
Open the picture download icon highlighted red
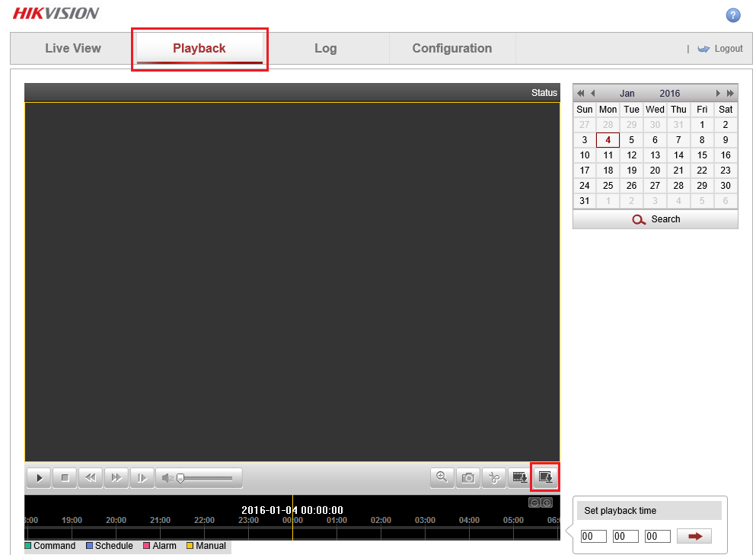pos(545,477)
